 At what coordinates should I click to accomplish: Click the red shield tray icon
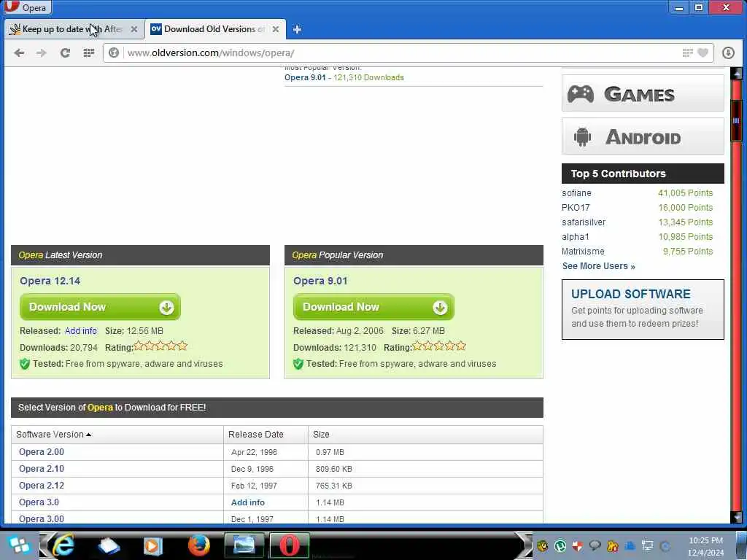pos(578,545)
